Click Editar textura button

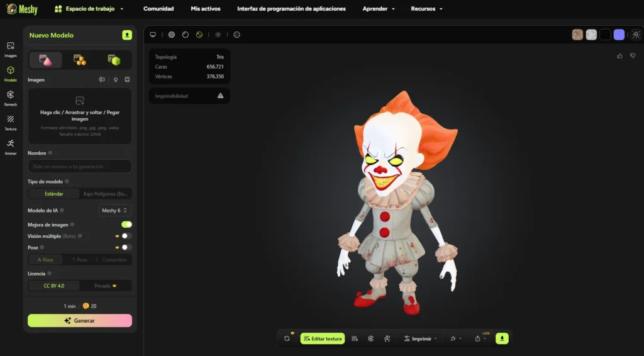tap(323, 339)
